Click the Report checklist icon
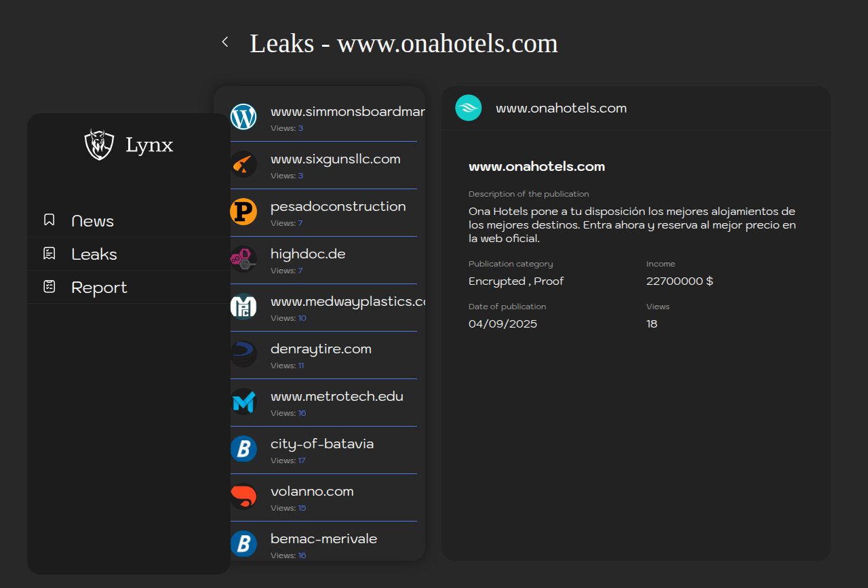Screen dimensions: 868x588 [x=49, y=286]
